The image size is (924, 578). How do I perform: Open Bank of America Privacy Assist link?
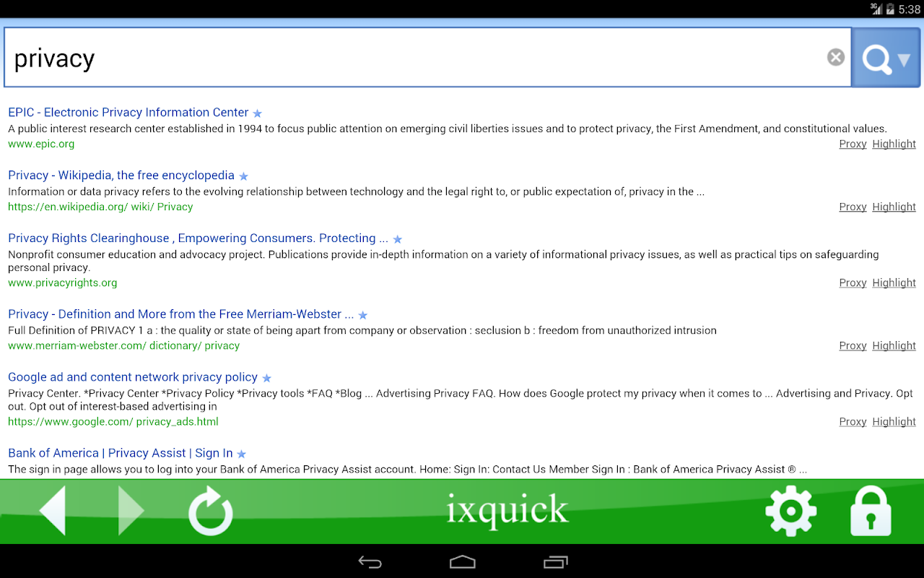click(x=121, y=452)
